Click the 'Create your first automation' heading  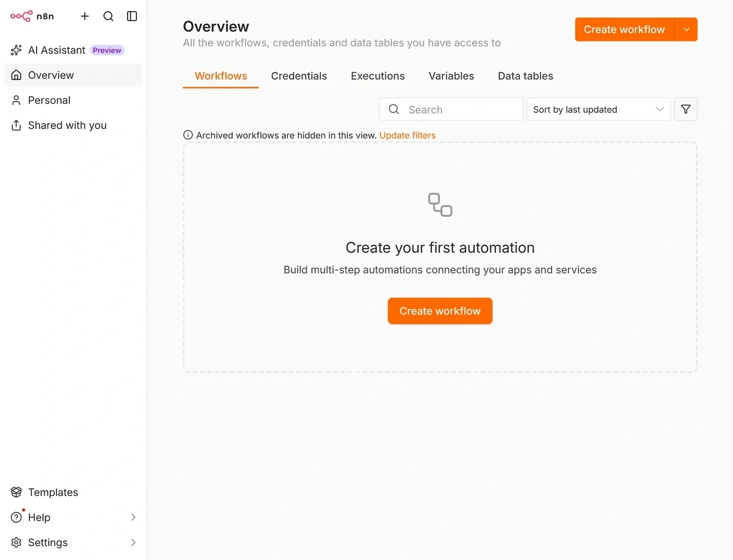[440, 247]
